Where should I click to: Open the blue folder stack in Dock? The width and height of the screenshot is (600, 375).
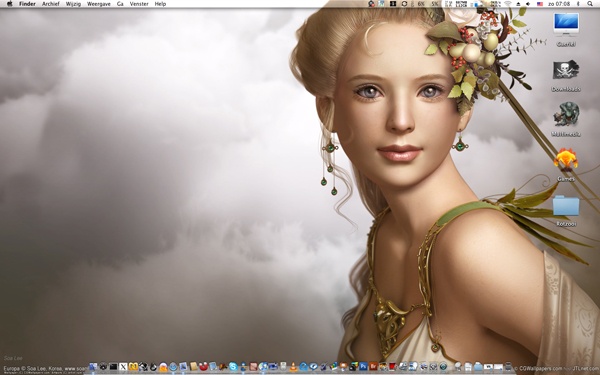(478, 367)
